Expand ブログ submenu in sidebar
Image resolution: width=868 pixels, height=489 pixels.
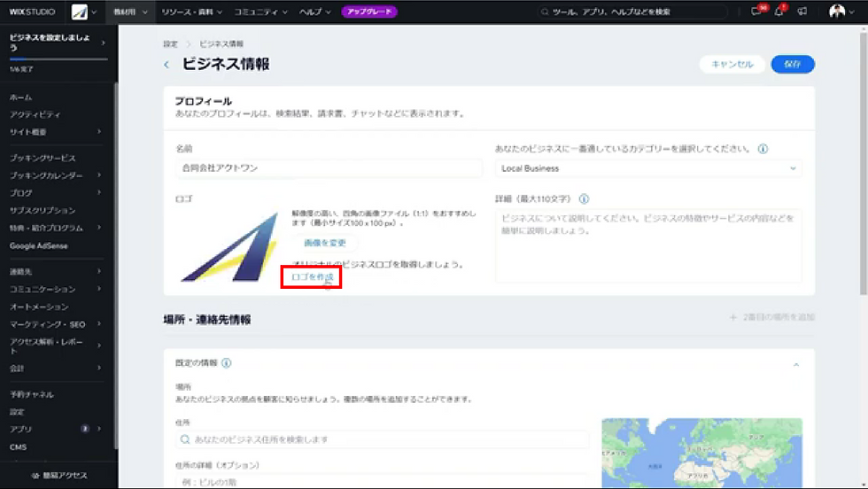[99, 193]
